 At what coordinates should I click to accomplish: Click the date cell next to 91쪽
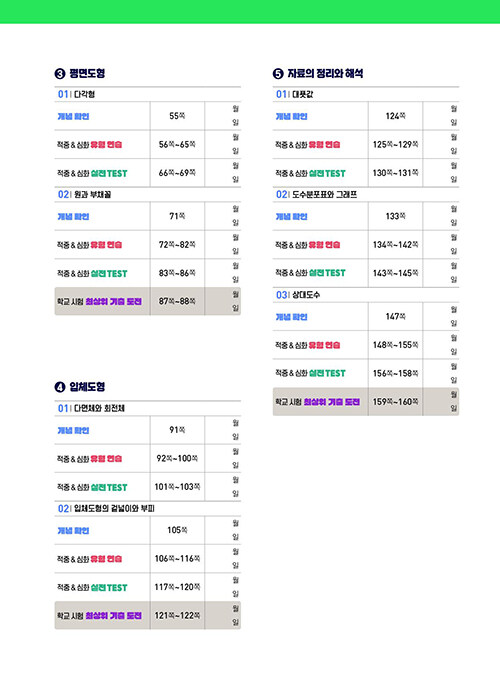click(223, 430)
